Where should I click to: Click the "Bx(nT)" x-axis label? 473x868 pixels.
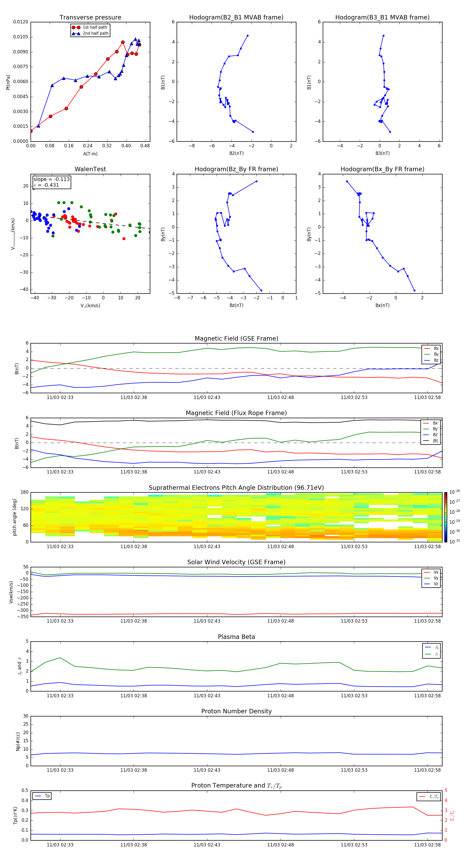(382, 305)
